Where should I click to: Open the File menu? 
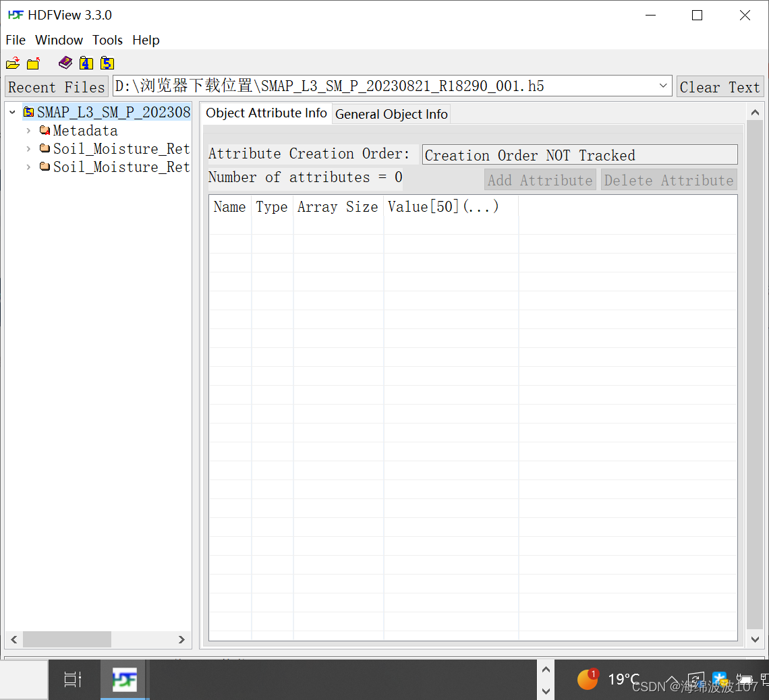[x=16, y=40]
